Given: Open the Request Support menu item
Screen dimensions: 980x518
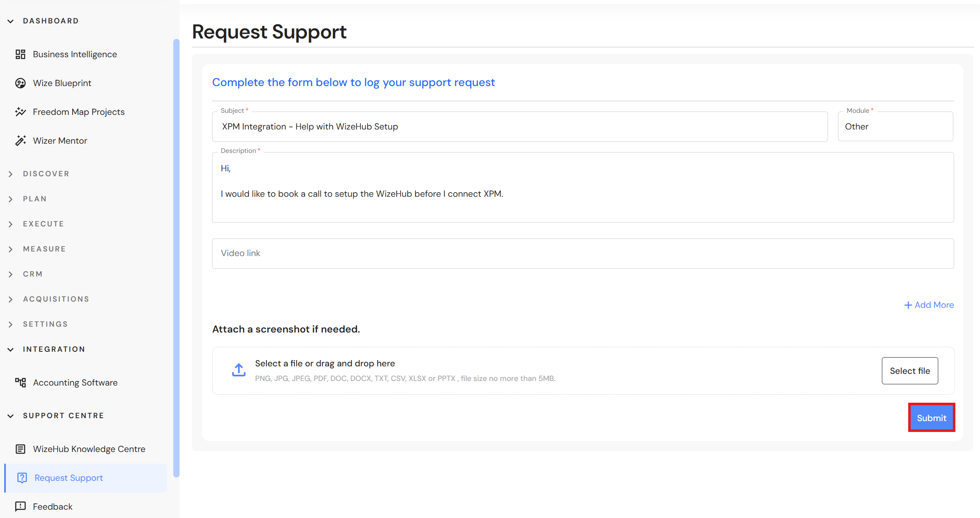Looking at the screenshot, I should coord(69,478).
